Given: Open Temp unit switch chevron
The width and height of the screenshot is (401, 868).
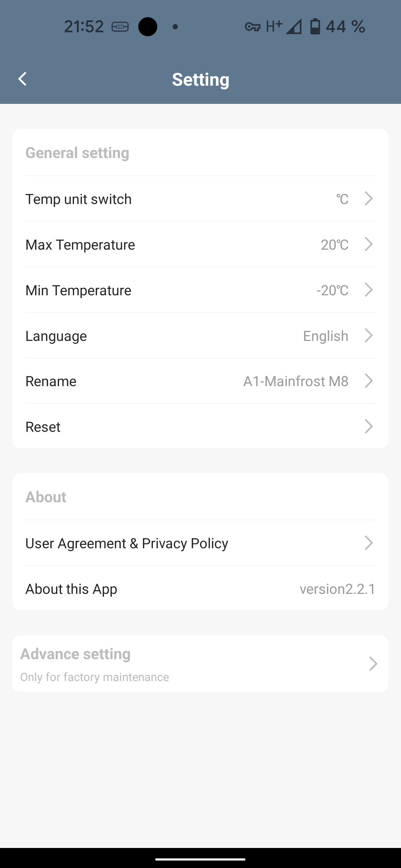Looking at the screenshot, I should coord(368,199).
